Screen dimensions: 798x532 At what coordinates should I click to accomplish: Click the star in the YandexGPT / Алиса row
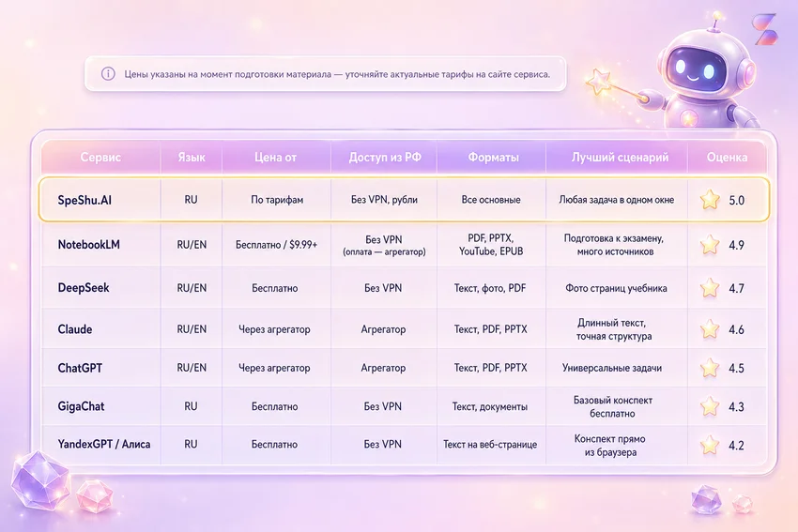pyautogui.click(x=710, y=445)
